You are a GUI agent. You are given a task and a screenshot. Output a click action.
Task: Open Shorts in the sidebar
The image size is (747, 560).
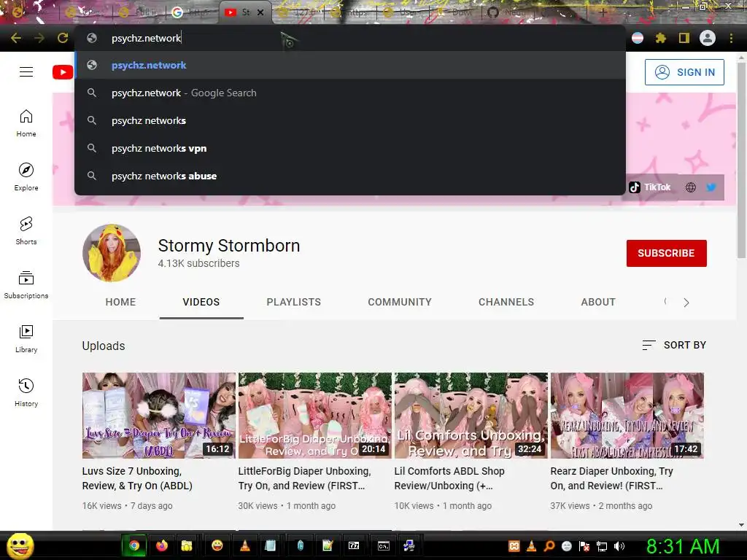(x=26, y=230)
